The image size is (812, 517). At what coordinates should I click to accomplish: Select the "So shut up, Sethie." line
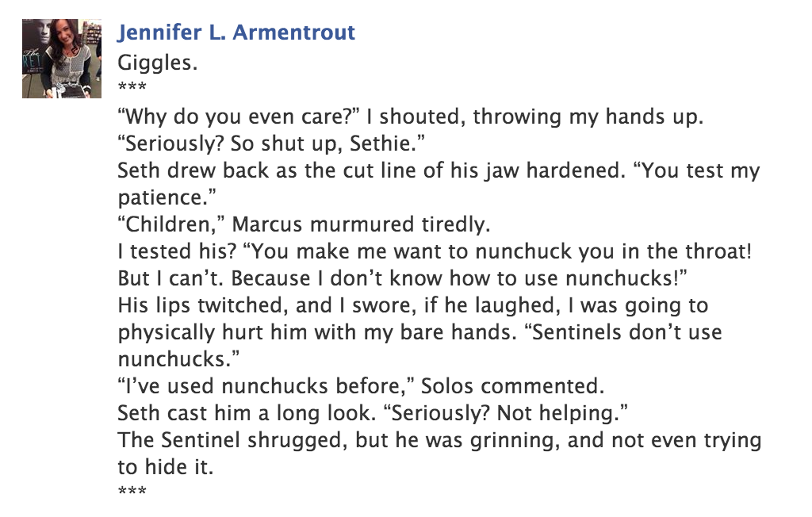[271, 144]
